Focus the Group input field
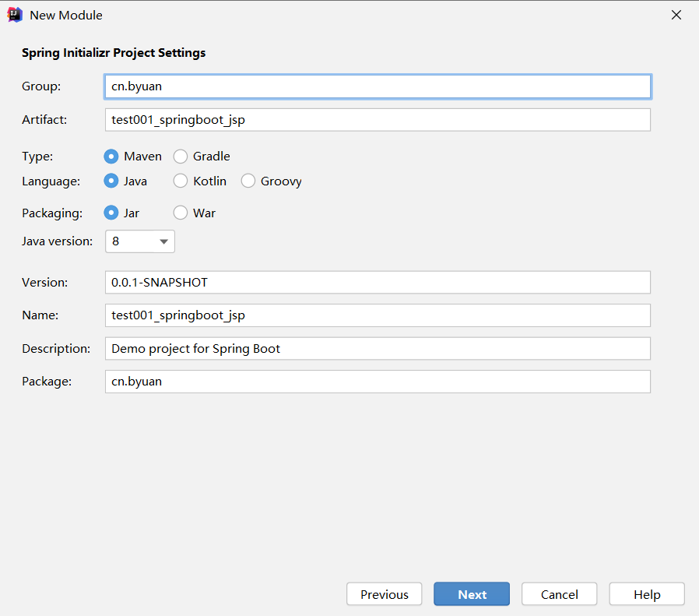Screen dimensions: 699x616 378,86
